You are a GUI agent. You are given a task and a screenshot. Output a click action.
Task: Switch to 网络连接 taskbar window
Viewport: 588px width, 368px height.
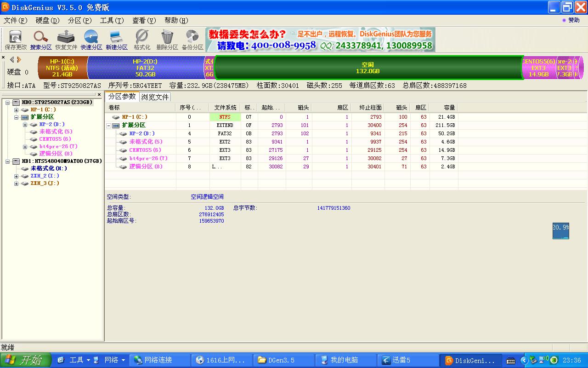(160, 360)
